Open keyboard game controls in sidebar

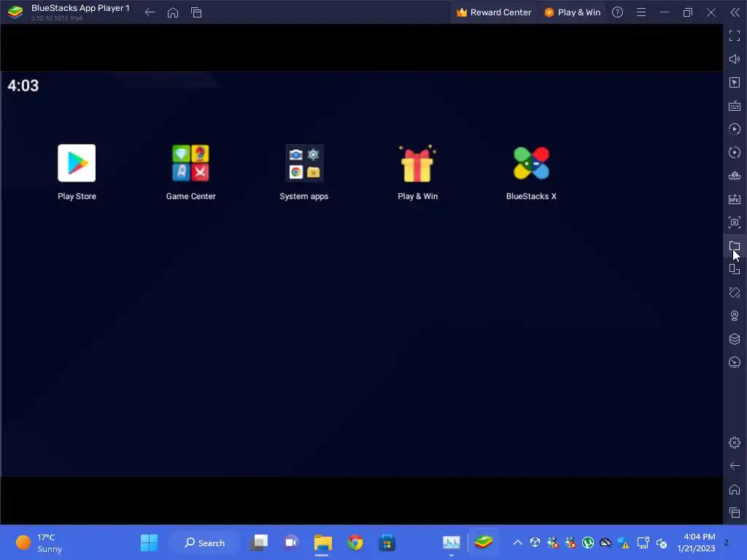point(735,106)
